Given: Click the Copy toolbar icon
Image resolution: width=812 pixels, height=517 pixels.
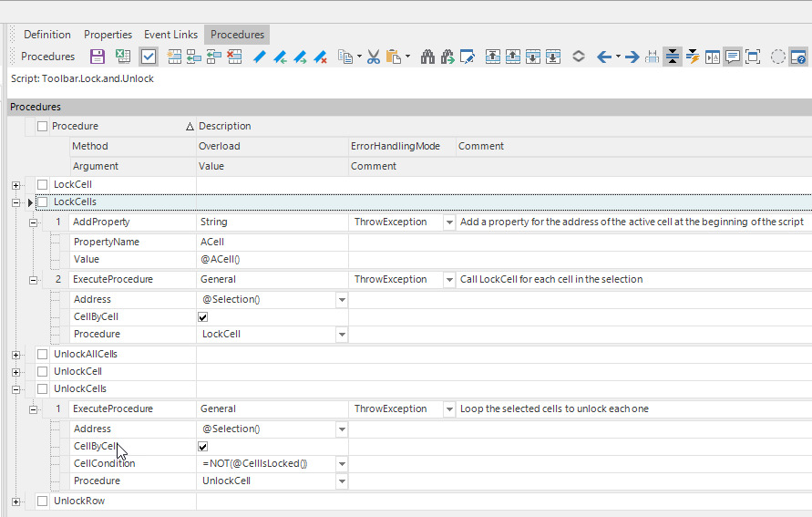Looking at the screenshot, I should 344,57.
